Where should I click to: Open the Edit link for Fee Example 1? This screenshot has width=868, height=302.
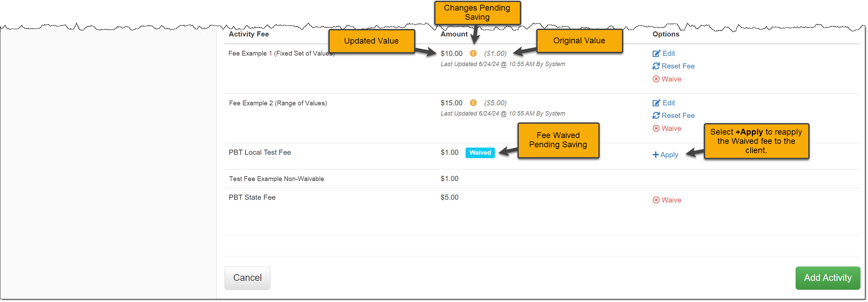(669, 54)
